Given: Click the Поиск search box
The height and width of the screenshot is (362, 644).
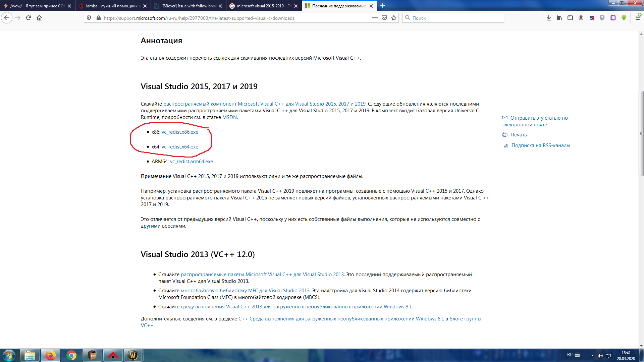Looking at the screenshot, I should point(453,18).
